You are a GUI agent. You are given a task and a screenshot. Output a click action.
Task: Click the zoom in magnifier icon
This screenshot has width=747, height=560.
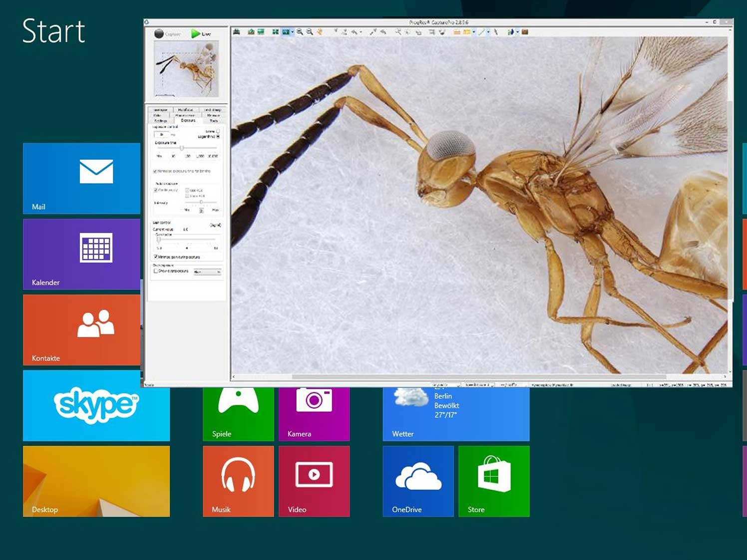tap(300, 32)
